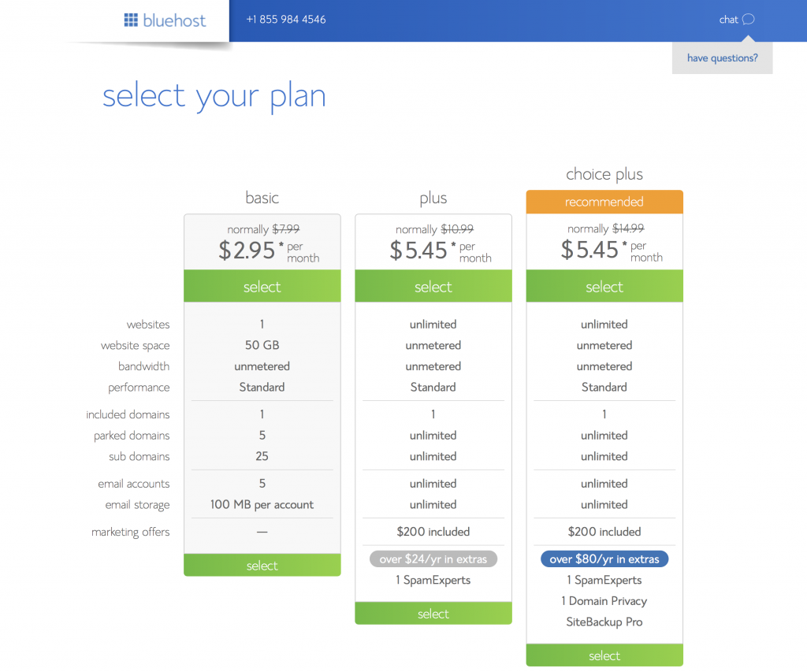Image resolution: width=807 pixels, height=672 pixels.
Task: Click the orange recommended banner
Action: click(x=604, y=202)
